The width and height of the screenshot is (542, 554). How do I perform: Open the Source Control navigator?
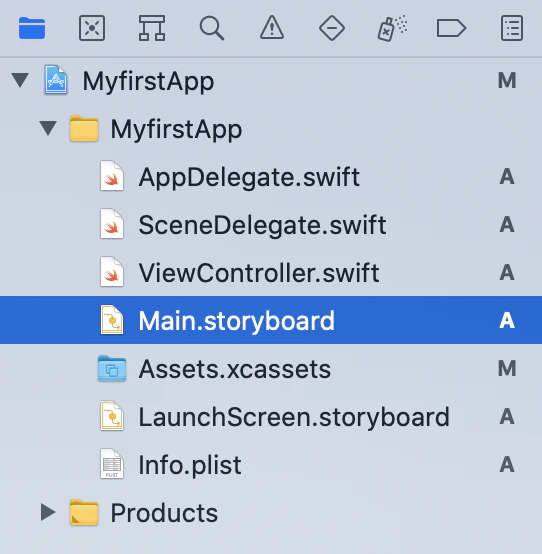[92, 28]
